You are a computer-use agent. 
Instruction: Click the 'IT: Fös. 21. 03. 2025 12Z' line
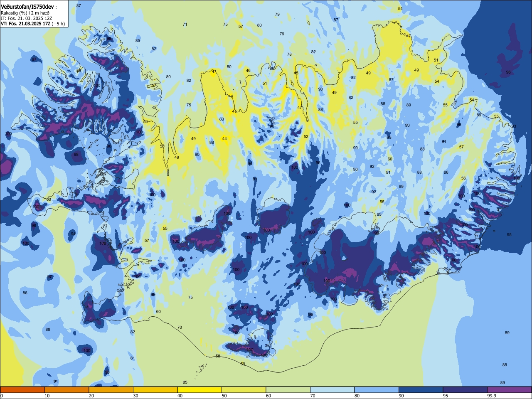[27, 18]
